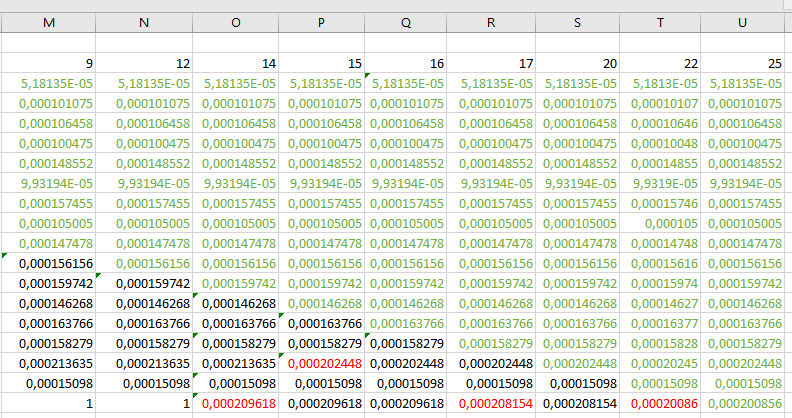Click cell containing 20 in column S
This screenshot has height=418, width=792.
pyautogui.click(x=577, y=63)
